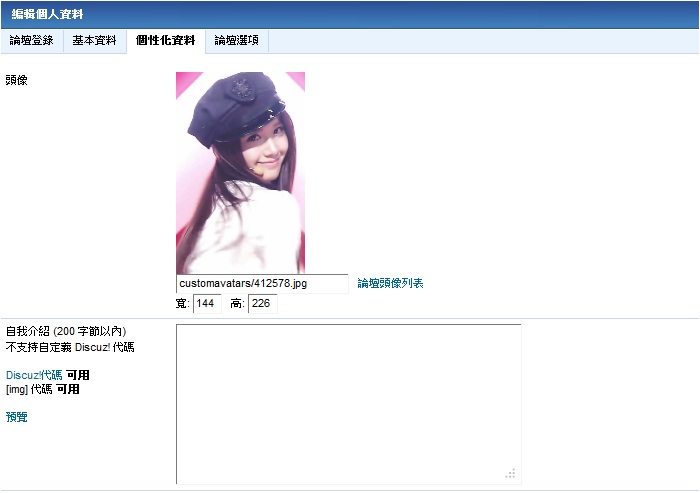Click the 不支持自定義 Discuz! 代碼 note
Image resolution: width=700 pixels, height=493 pixels.
point(70,347)
